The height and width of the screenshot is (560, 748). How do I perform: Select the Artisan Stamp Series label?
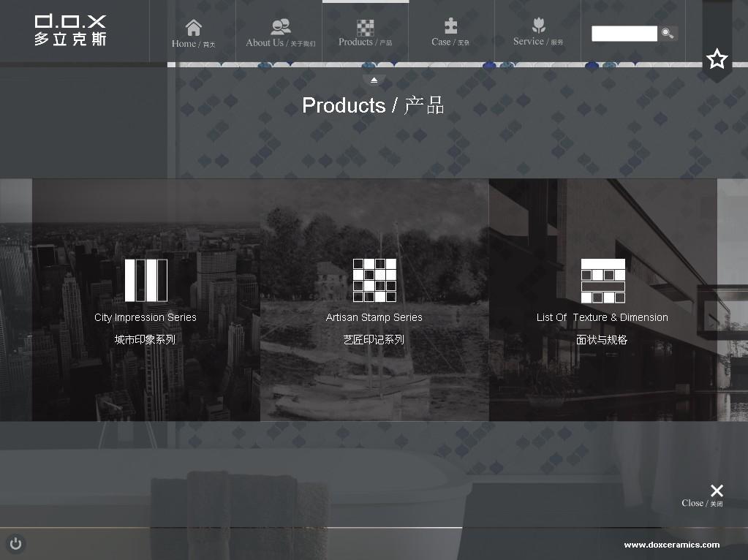coord(374,317)
